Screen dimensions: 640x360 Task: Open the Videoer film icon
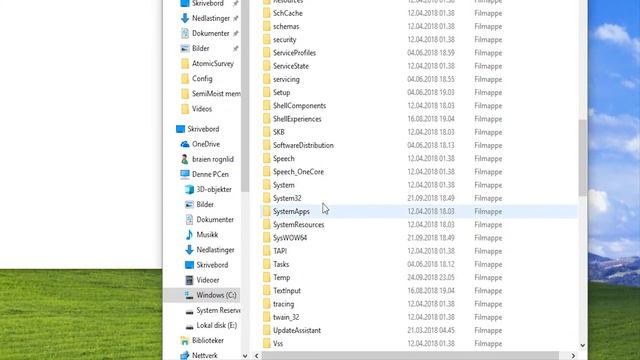point(189,280)
